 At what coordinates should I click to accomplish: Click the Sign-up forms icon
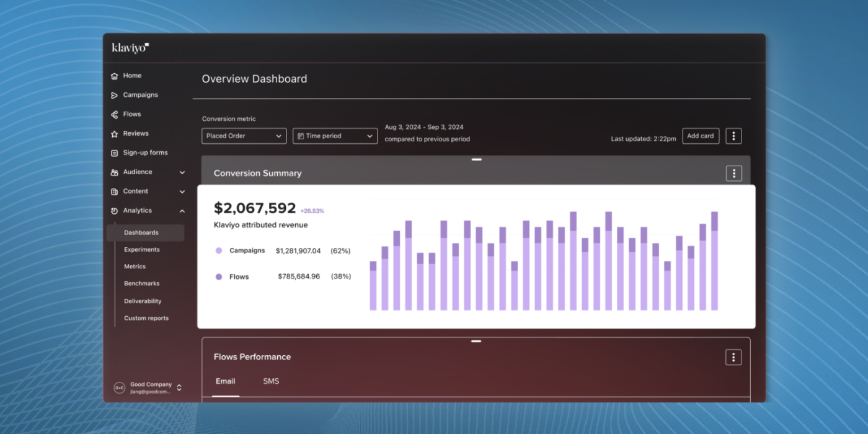pyautogui.click(x=114, y=153)
